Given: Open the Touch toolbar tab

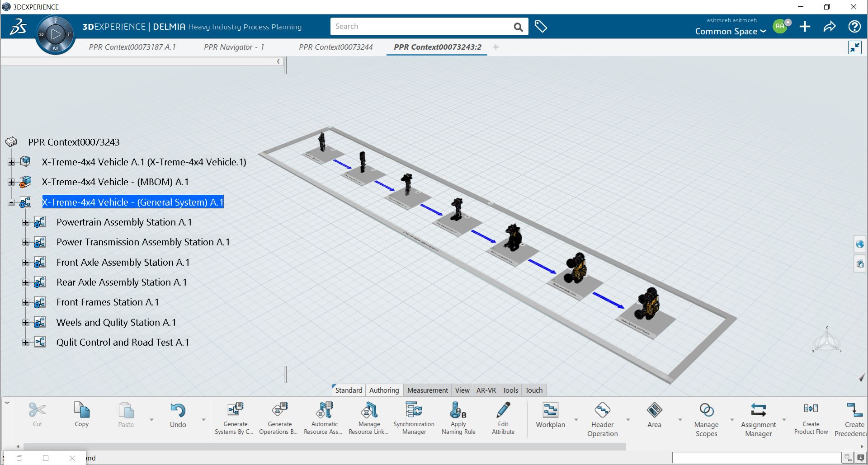Looking at the screenshot, I should click(534, 390).
